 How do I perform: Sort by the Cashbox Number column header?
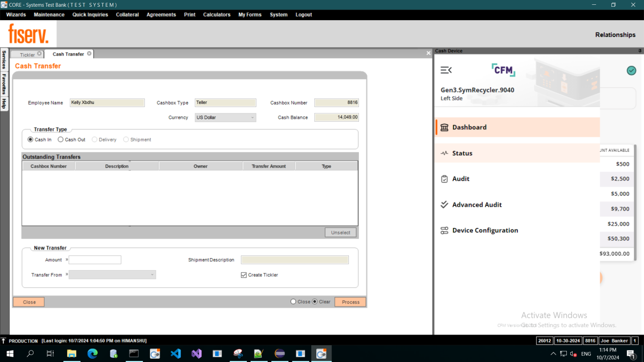tap(48, 166)
